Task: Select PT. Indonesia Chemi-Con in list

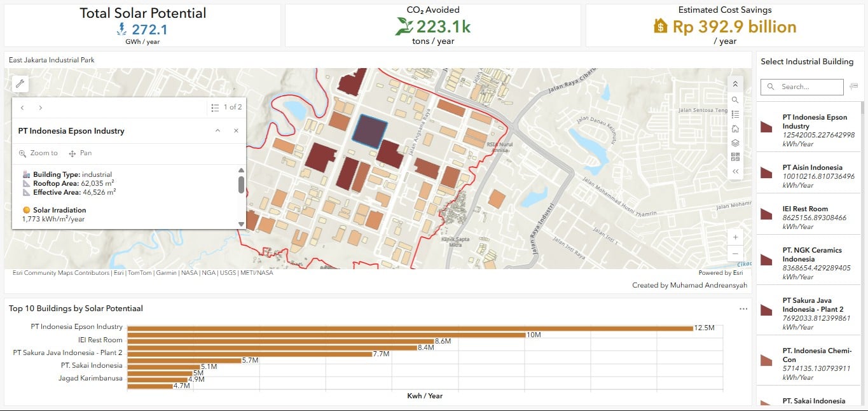Action: pos(809,360)
